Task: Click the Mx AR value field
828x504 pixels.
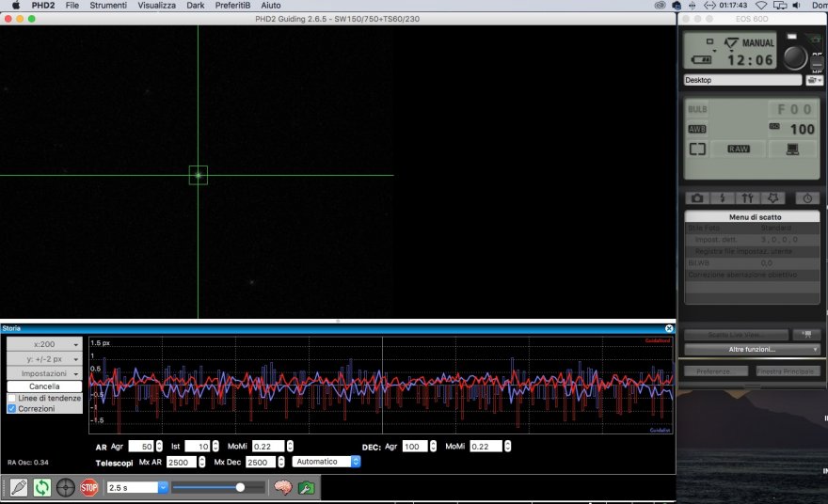Action: click(x=181, y=463)
